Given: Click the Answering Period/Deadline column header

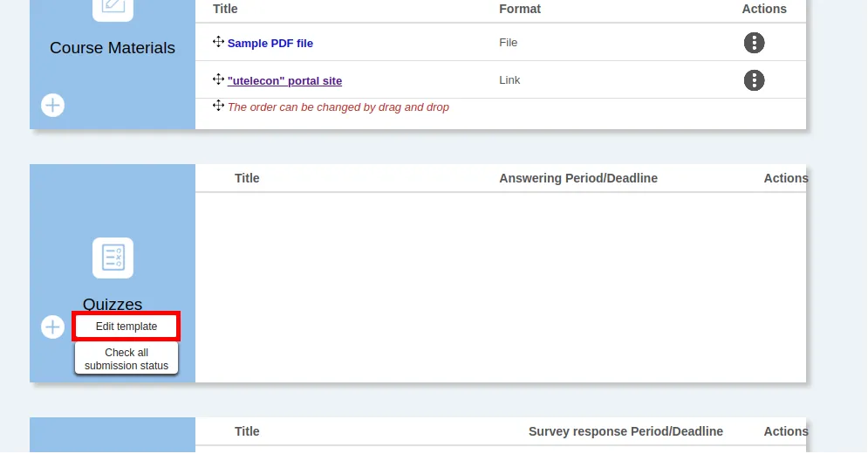Looking at the screenshot, I should [578, 178].
